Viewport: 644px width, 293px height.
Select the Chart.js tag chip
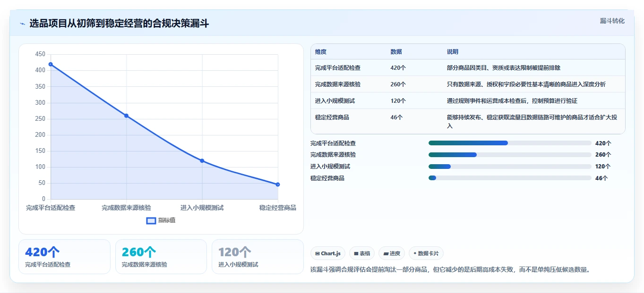328,253
